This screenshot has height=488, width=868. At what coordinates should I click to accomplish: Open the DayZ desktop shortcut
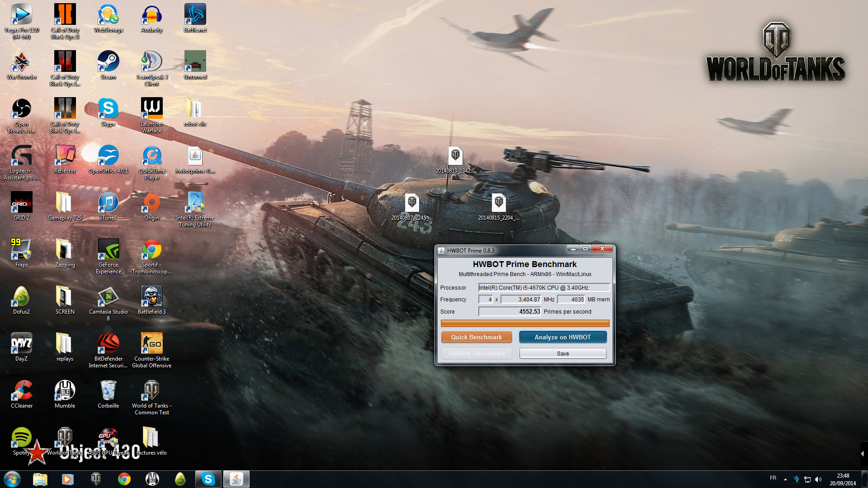pyautogui.click(x=22, y=347)
